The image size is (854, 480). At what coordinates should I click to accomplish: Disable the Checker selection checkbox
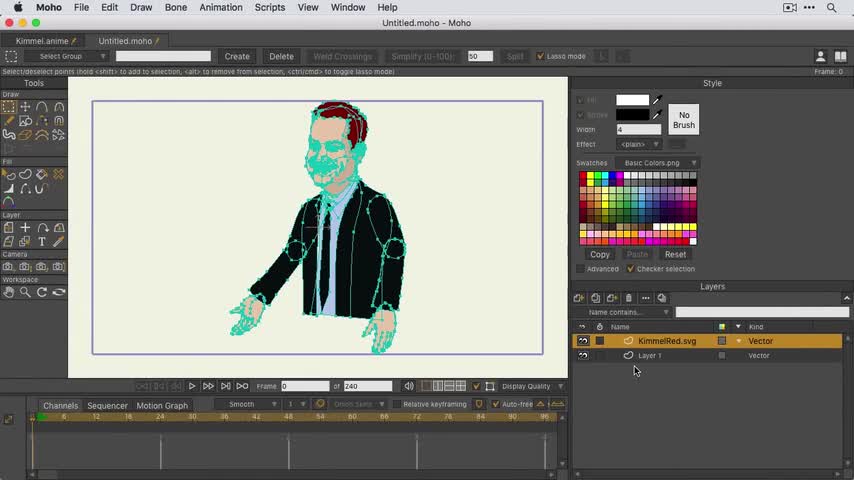(x=630, y=269)
